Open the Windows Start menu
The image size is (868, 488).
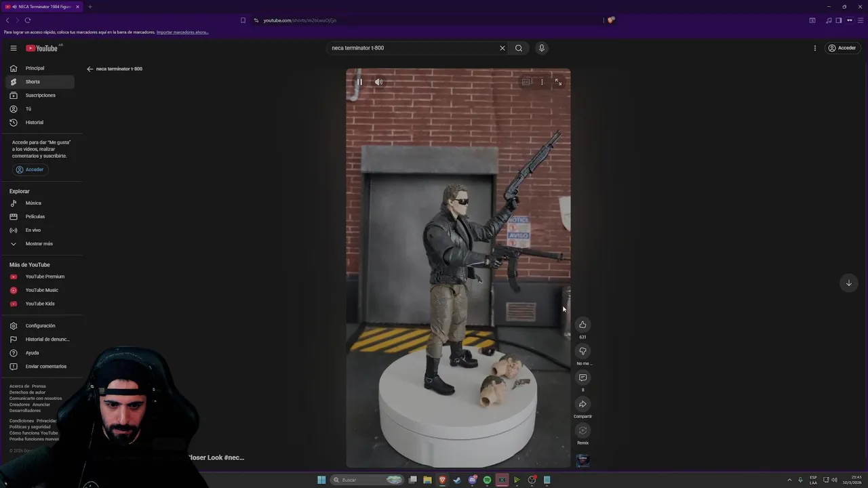[321, 480]
